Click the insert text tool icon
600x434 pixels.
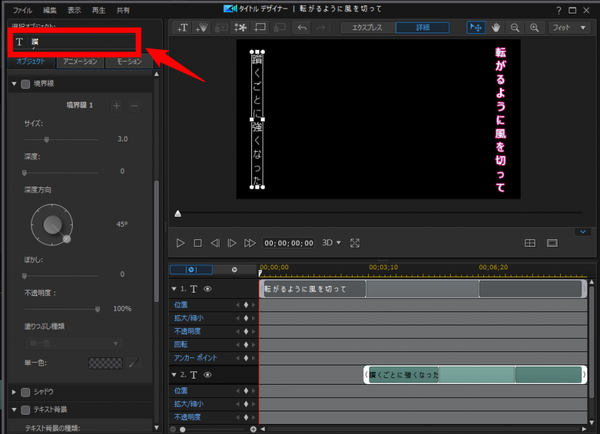point(183,28)
